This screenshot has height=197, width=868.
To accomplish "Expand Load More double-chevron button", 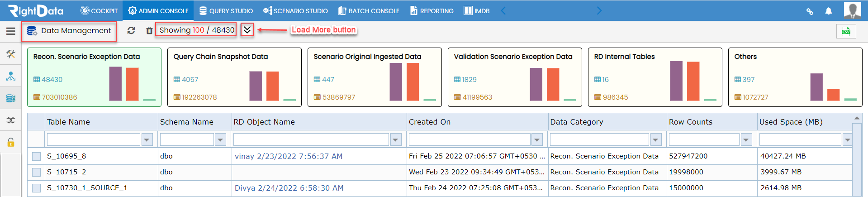I will coord(247,30).
